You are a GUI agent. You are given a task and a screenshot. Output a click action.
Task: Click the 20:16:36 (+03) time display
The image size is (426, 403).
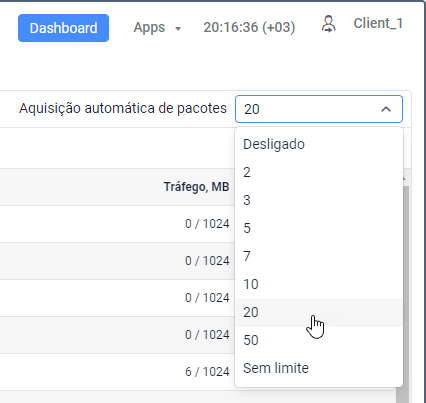pos(249,27)
